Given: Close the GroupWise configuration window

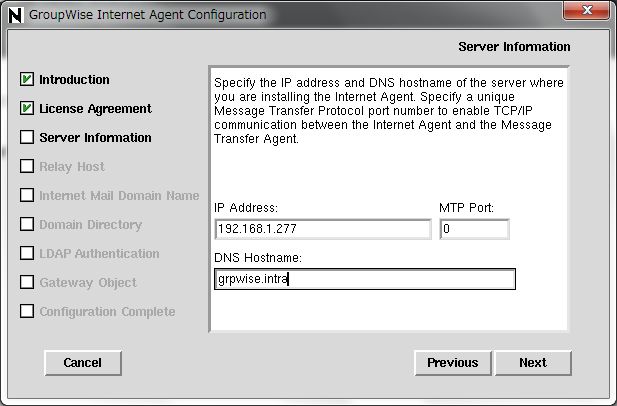Looking at the screenshot, I should coord(586,10).
